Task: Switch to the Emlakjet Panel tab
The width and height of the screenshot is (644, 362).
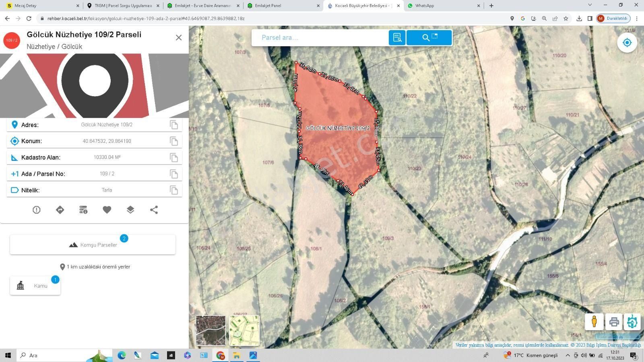Action: click(283, 6)
